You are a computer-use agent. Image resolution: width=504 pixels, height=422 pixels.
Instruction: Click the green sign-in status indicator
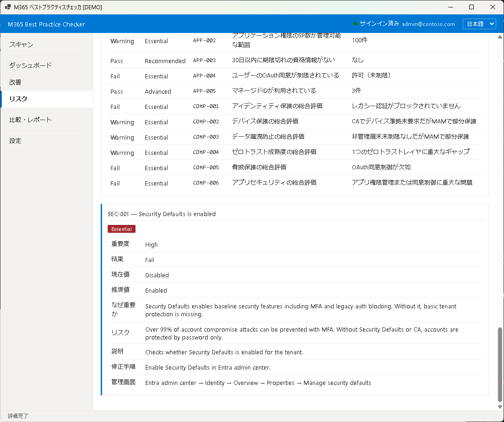355,24
